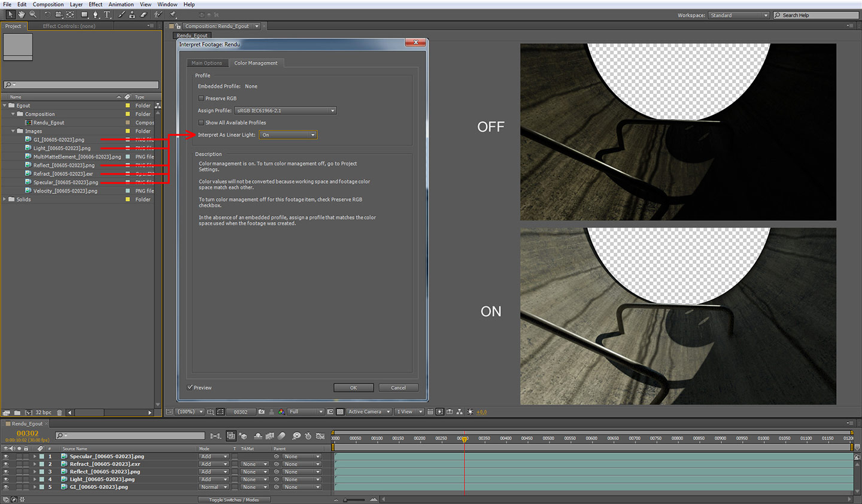Open Interpret As Linear Light dropdown
The image size is (862, 504).
[x=288, y=135]
